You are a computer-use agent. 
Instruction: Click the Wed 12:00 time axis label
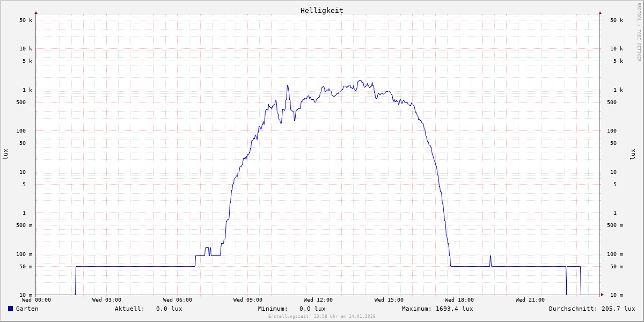click(x=318, y=300)
